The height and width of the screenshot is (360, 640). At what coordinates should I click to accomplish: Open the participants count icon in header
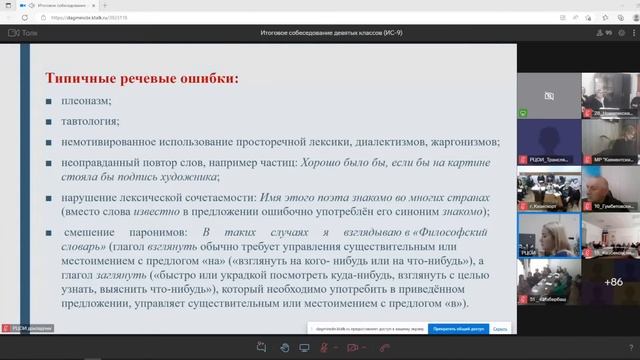[x=604, y=33]
